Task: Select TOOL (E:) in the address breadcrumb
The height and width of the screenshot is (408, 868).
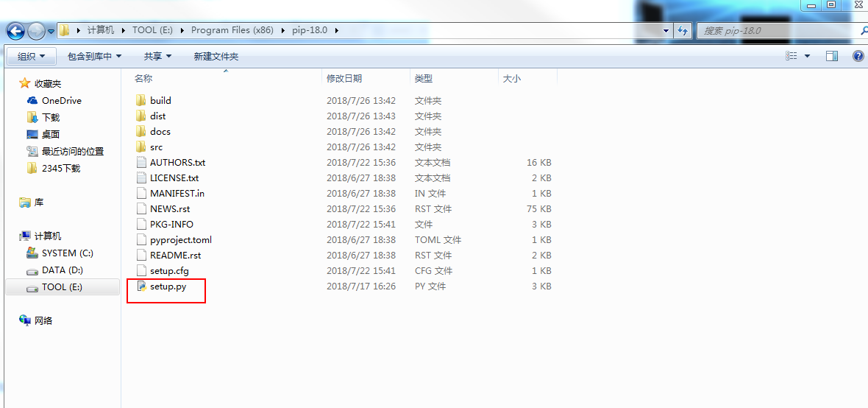Action: (153, 30)
